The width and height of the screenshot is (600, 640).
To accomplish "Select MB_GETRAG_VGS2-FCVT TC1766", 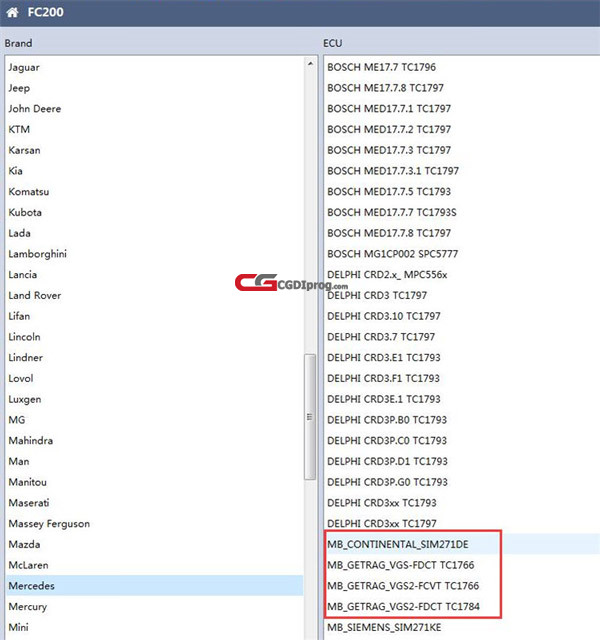I will point(403,586).
